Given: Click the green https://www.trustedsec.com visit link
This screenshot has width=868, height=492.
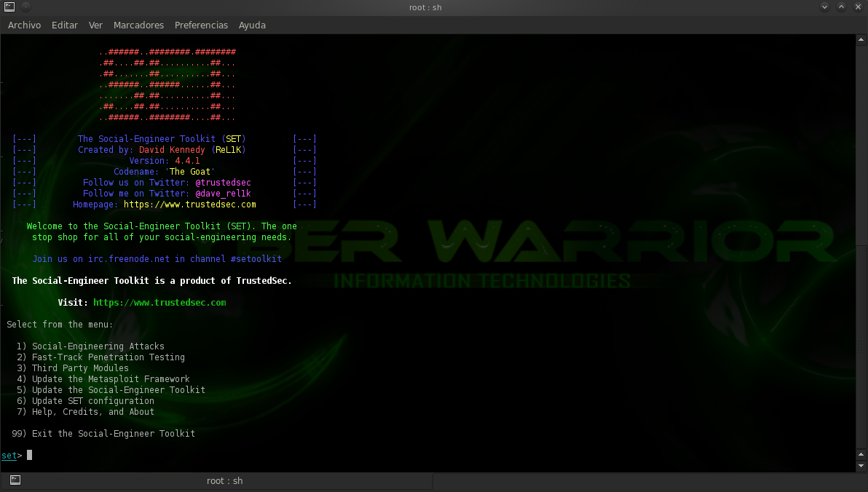Looking at the screenshot, I should click(159, 303).
